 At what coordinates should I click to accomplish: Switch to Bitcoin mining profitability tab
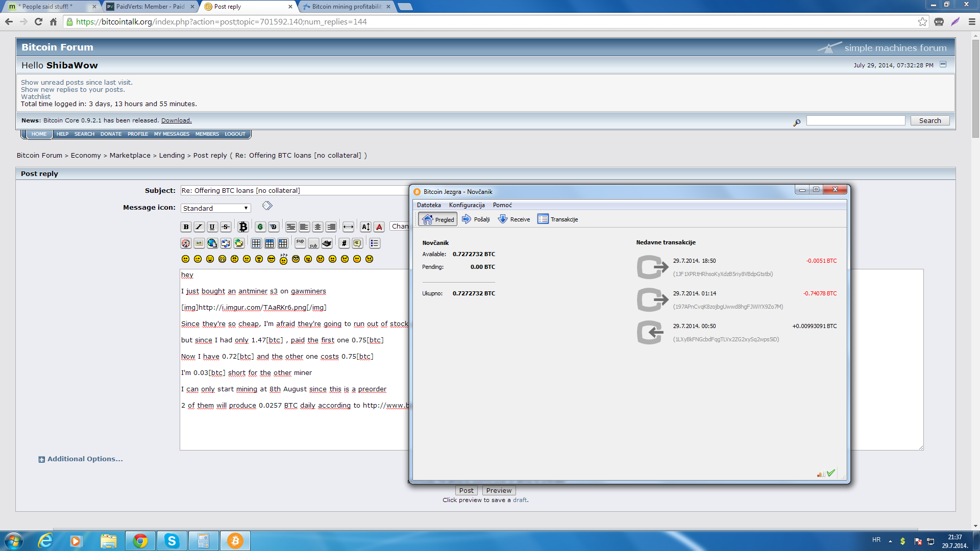pos(347,7)
